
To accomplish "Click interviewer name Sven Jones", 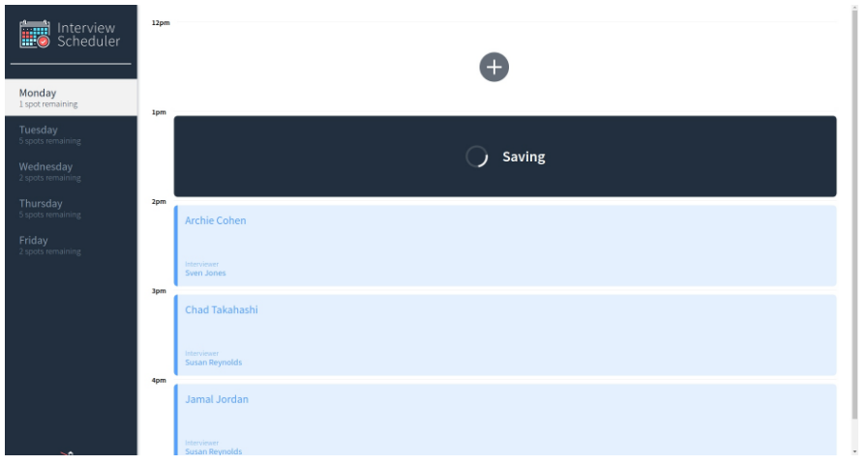I will click(205, 274).
